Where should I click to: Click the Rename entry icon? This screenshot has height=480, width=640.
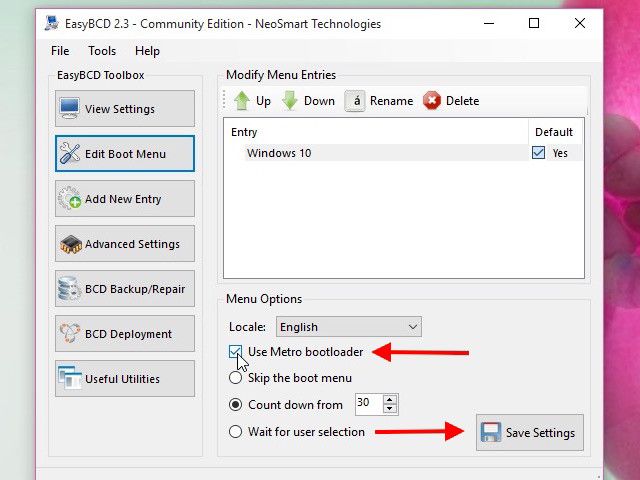click(354, 101)
